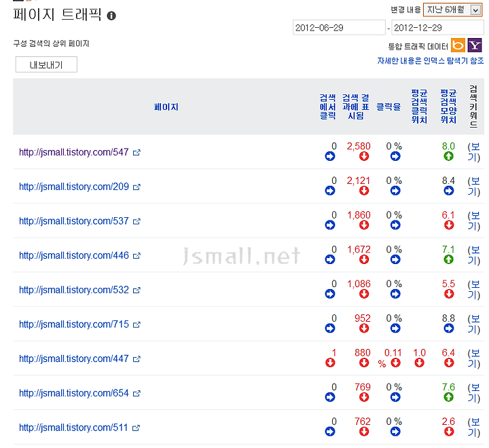The height and width of the screenshot is (448, 489).
Task: Open external link icon for jsmall.tistory.com/447
Action: pyautogui.click(x=137, y=359)
